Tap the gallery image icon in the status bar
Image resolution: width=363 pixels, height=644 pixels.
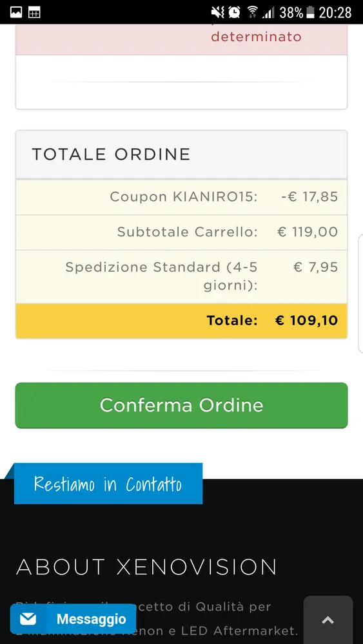tap(16, 12)
